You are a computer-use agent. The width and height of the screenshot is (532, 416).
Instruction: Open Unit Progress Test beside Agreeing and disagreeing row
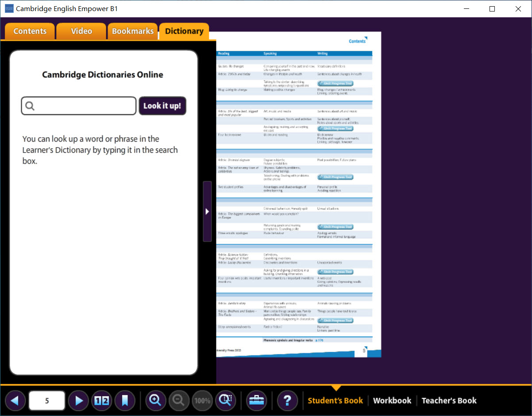pos(335,320)
